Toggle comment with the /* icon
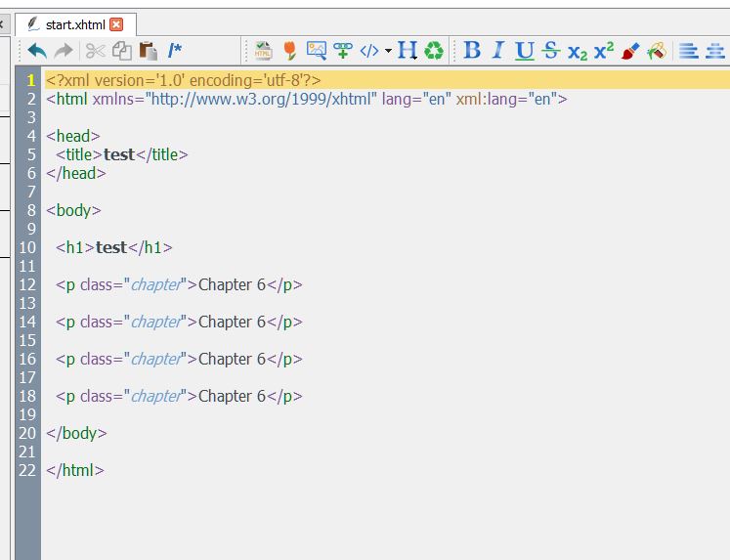Screen dimensions: 730x560 (175, 50)
